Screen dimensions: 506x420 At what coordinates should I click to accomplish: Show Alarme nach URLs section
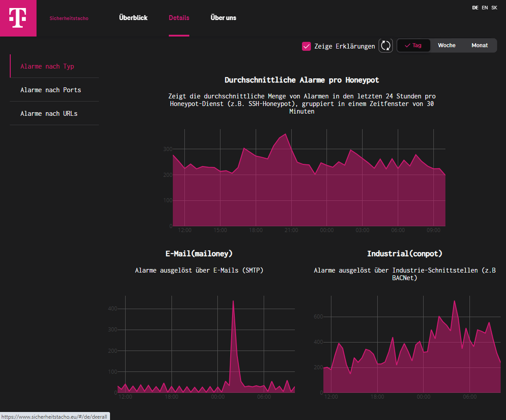tap(49, 114)
